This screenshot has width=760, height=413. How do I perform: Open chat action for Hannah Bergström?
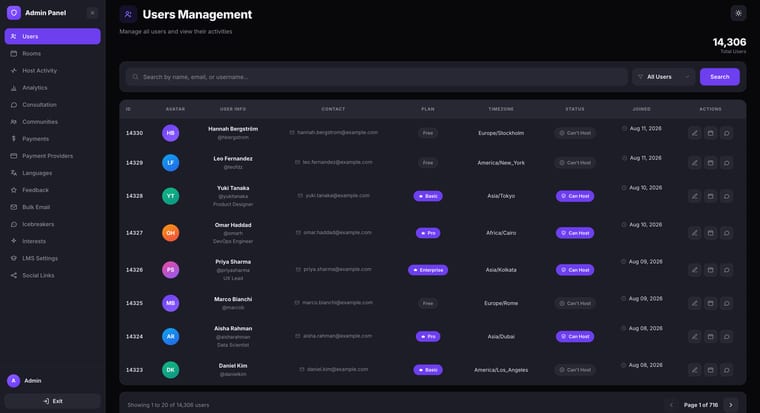coord(727,133)
